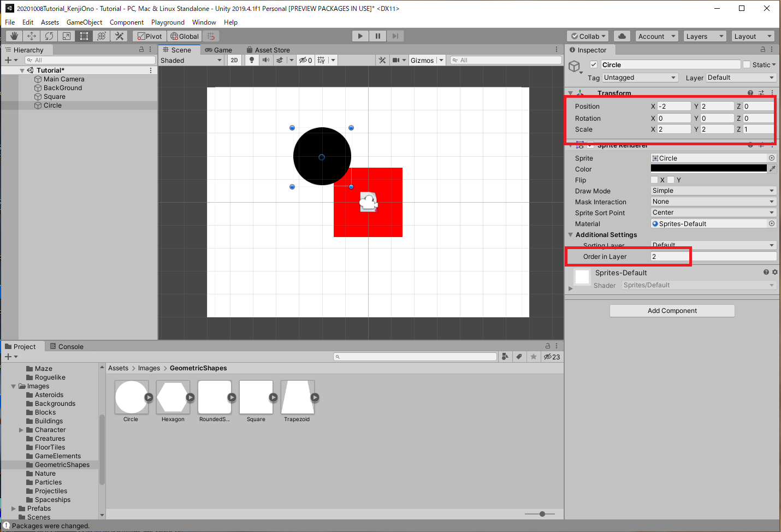Open Draw Mode Simple dropdown
Image resolution: width=781 pixels, height=532 pixels.
coord(713,191)
